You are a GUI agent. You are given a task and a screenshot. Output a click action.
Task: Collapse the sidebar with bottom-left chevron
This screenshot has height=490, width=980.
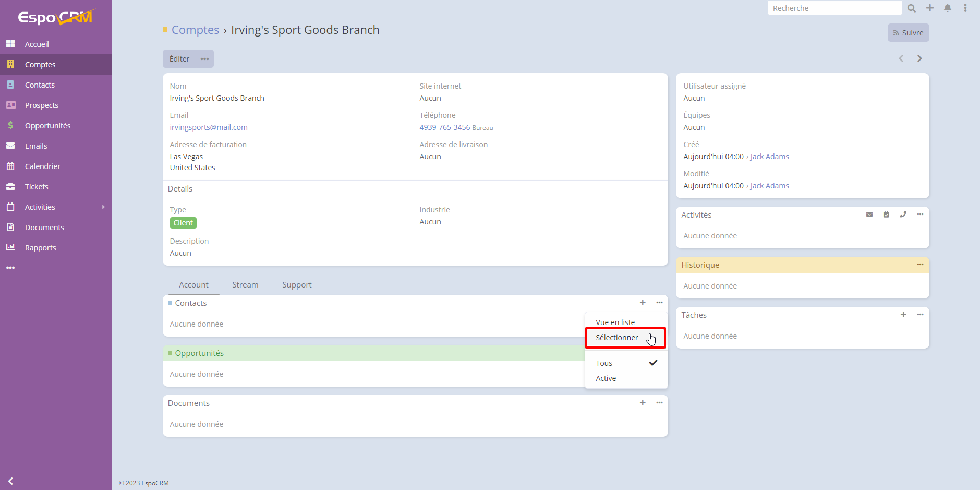[x=10, y=481]
